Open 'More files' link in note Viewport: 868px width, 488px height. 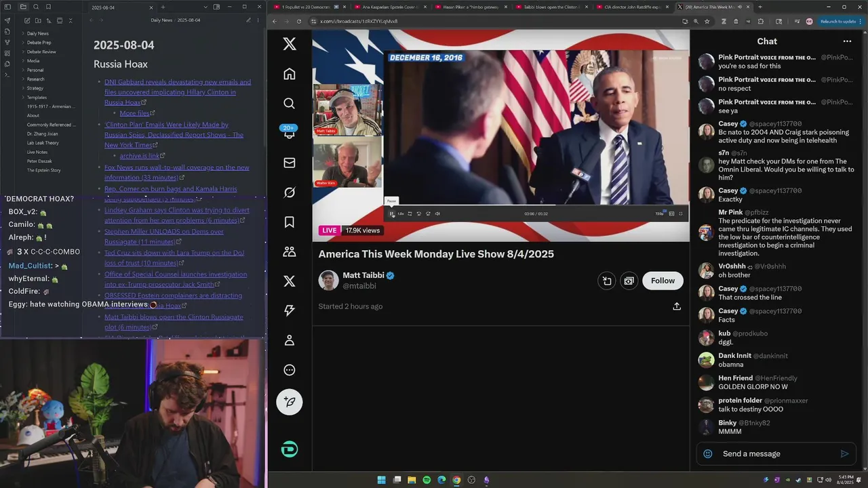134,113
